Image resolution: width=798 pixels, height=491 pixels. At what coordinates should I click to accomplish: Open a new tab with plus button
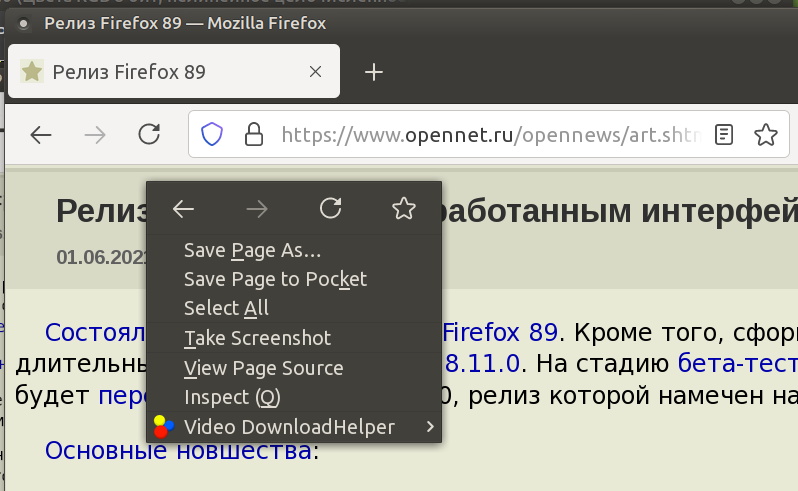click(x=374, y=72)
